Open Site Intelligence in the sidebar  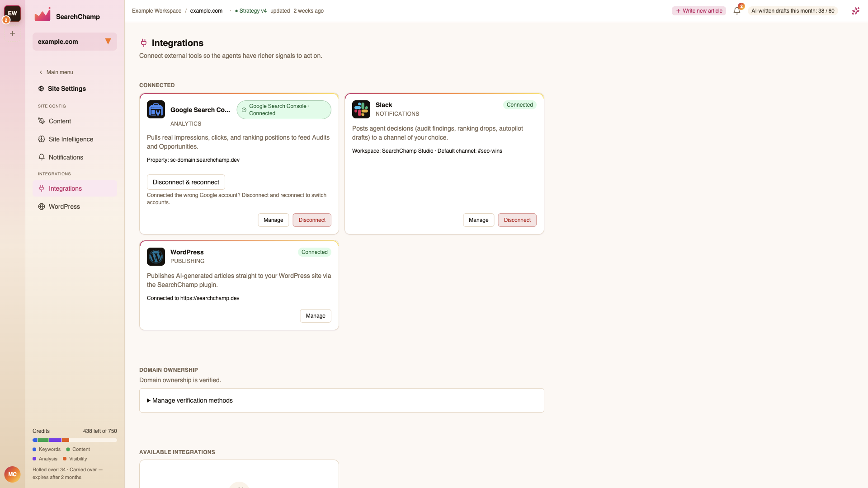(x=75, y=139)
